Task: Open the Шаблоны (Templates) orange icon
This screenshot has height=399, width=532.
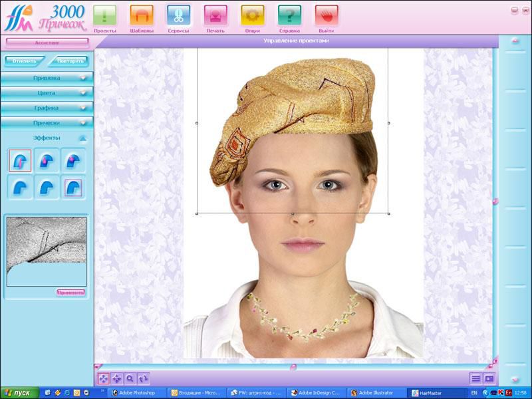Action: 141,15
